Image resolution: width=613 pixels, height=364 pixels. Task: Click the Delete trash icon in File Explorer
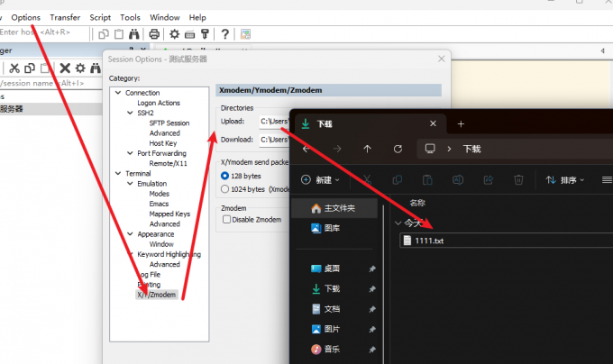(x=518, y=180)
